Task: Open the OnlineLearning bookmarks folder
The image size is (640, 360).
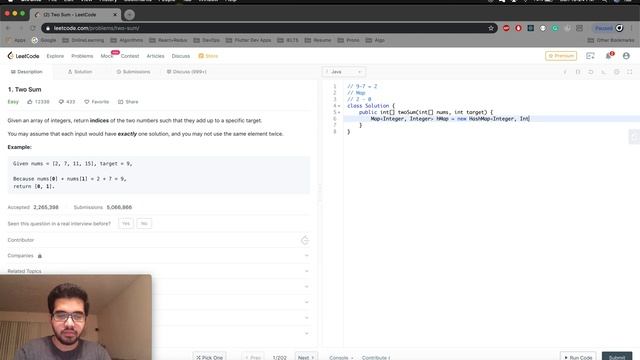Action: point(84,40)
